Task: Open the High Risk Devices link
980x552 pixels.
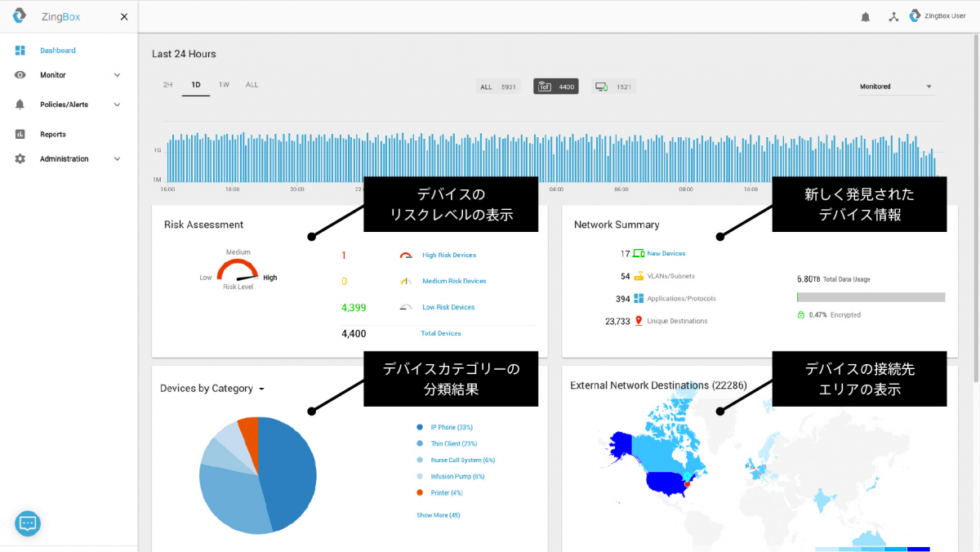Action: coord(449,256)
